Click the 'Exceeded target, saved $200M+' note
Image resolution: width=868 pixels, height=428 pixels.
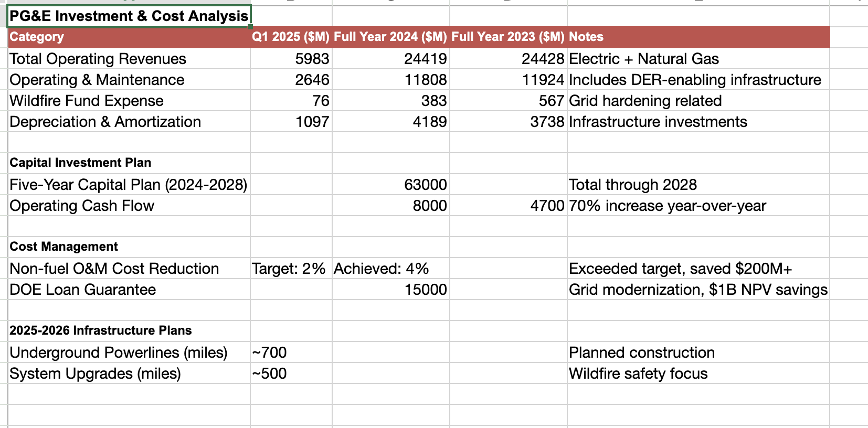click(x=681, y=269)
